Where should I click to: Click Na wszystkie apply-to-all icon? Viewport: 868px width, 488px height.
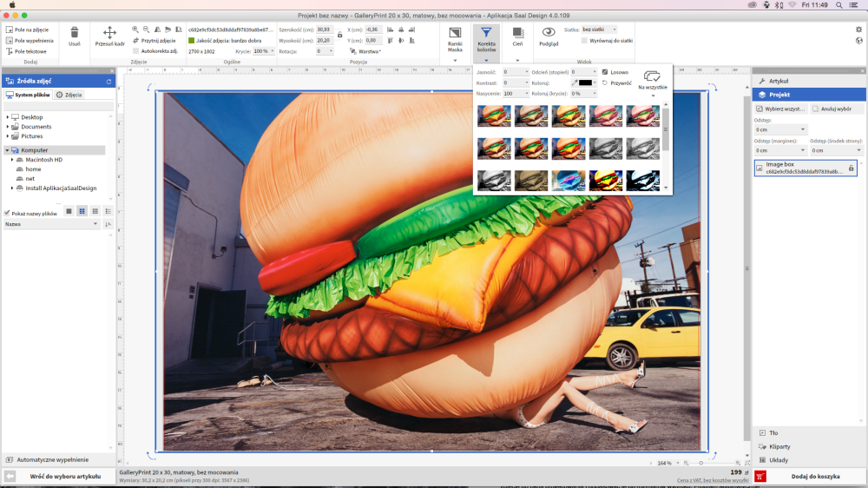(x=652, y=76)
